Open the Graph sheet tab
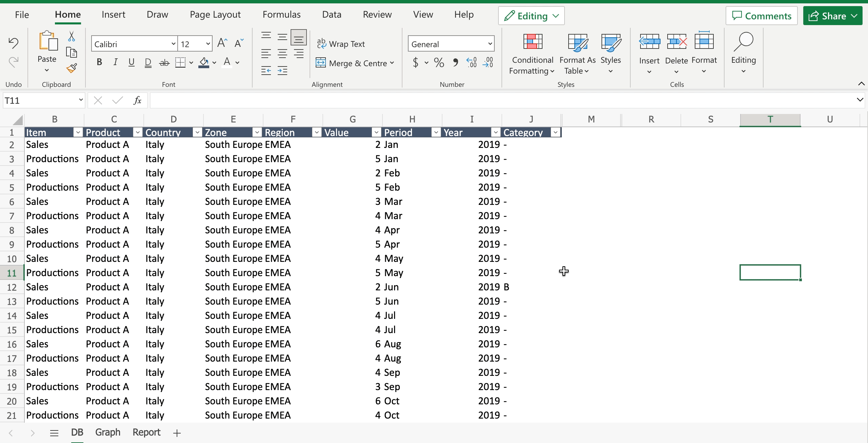This screenshot has height=443, width=868. point(107,432)
